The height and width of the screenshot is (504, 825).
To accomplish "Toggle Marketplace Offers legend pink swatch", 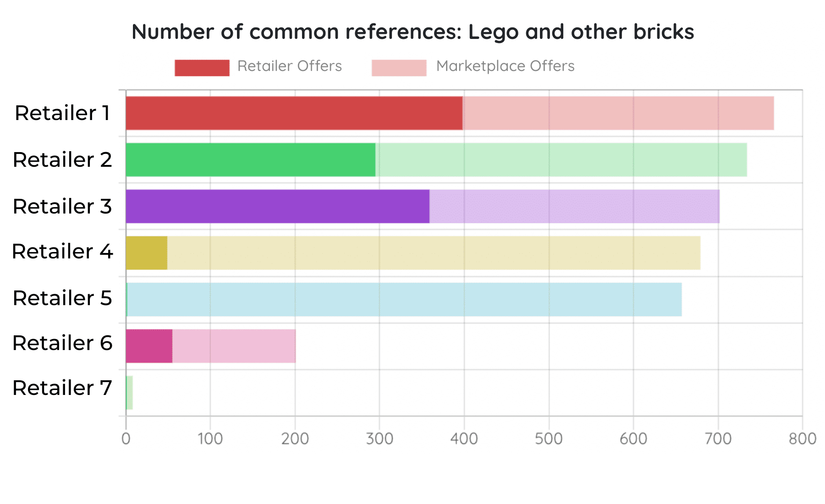I will [399, 68].
